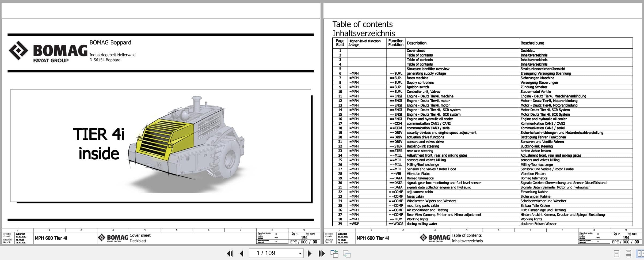Viewport: 644px width, 260px height.
Task: Select 'Cover sheet' entry in contents table
Action: click(416, 51)
